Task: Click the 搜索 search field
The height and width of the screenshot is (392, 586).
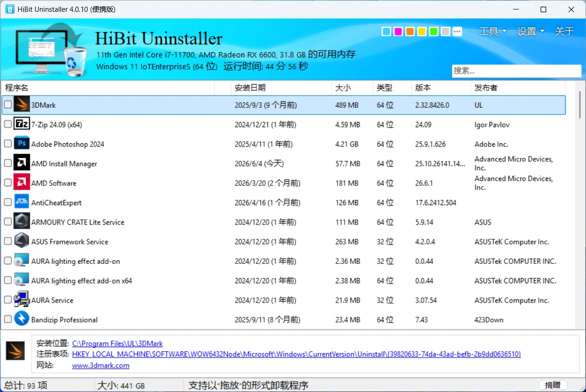Action: 516,71
